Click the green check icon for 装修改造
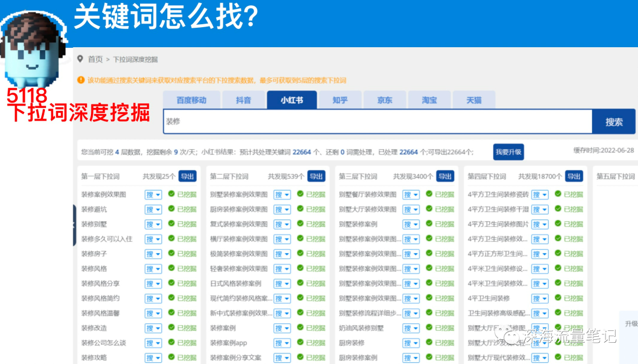 point(171,327)
